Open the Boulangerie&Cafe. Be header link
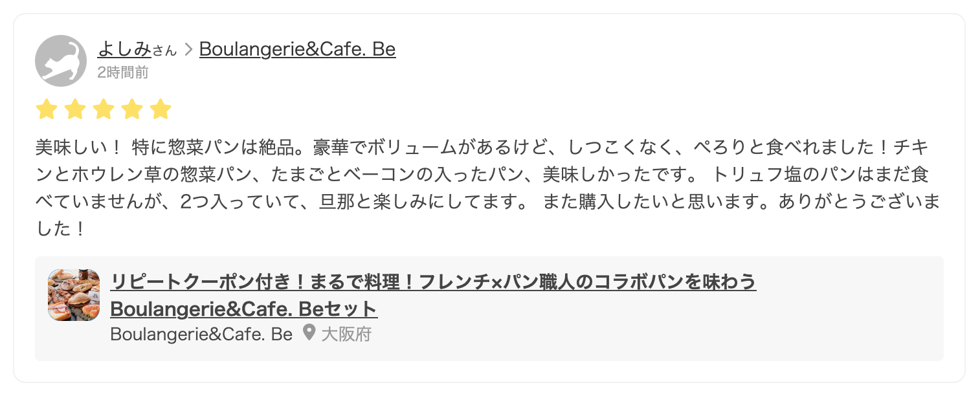The image size is (980, 396). [297, 49]
